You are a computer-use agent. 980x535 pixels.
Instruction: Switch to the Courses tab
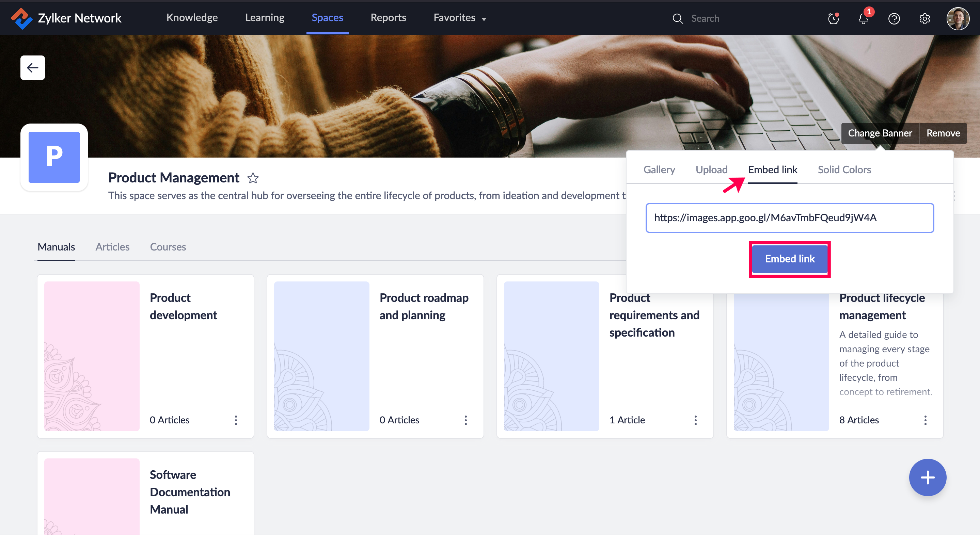(168, 247)
